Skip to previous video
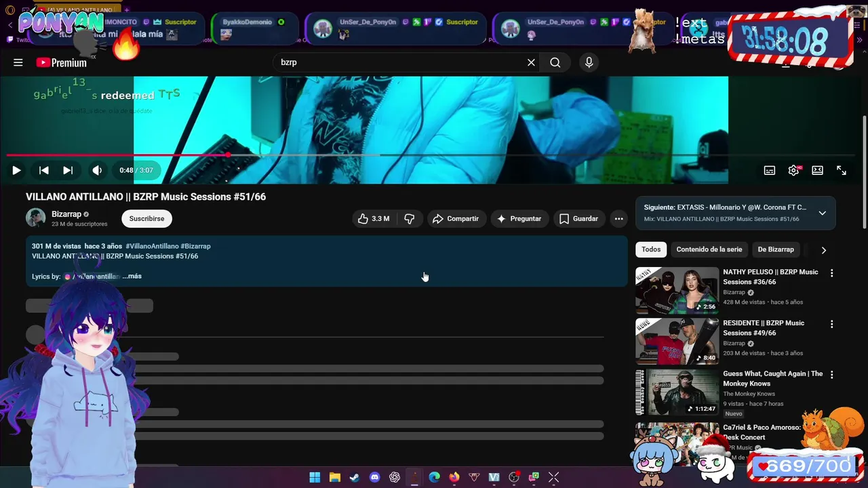The height and width of the screenshot is (488, 868). (43, 170)
